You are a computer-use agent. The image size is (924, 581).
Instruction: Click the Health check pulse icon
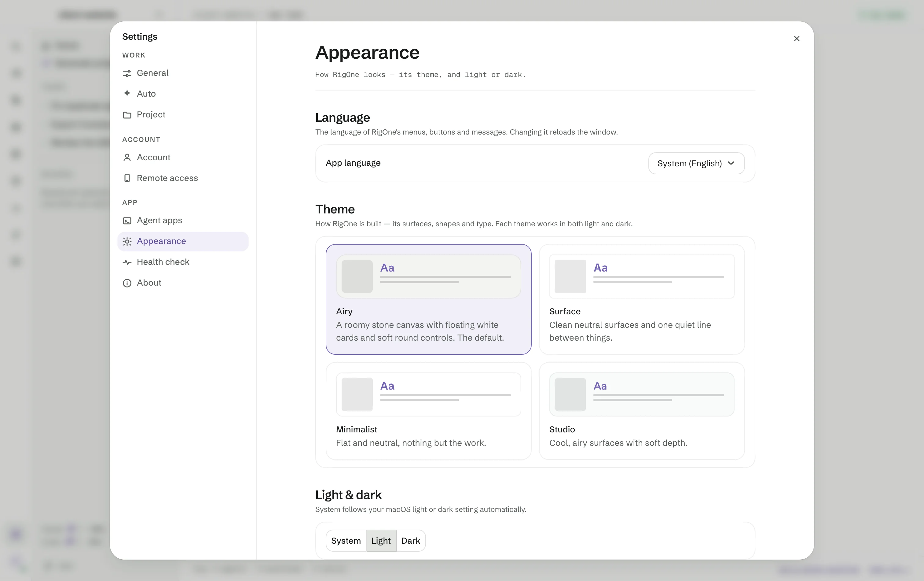pyautogui.click(x=127, y=262)
